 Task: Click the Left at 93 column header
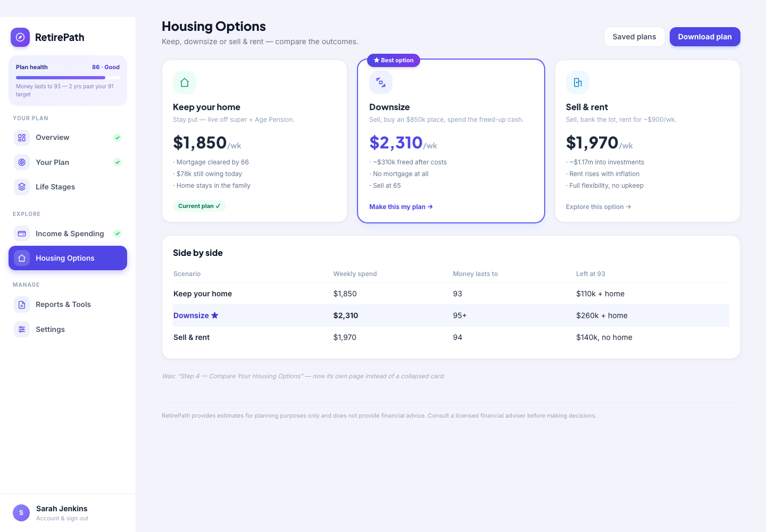point(590,274)
